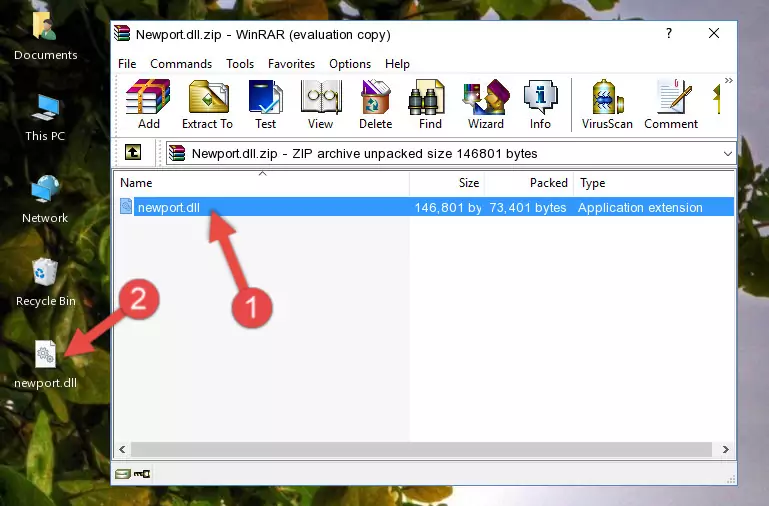
Task: Open the File menu
Action: (127, 64)
